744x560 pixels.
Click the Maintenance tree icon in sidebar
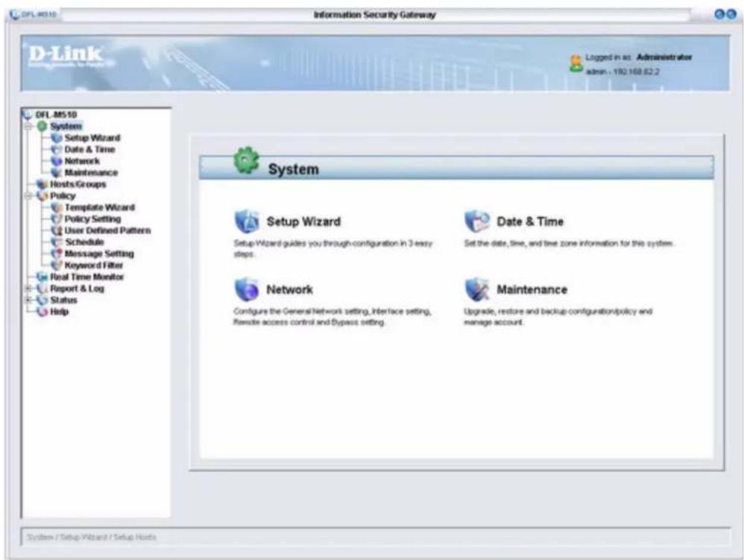coord(57,173)
